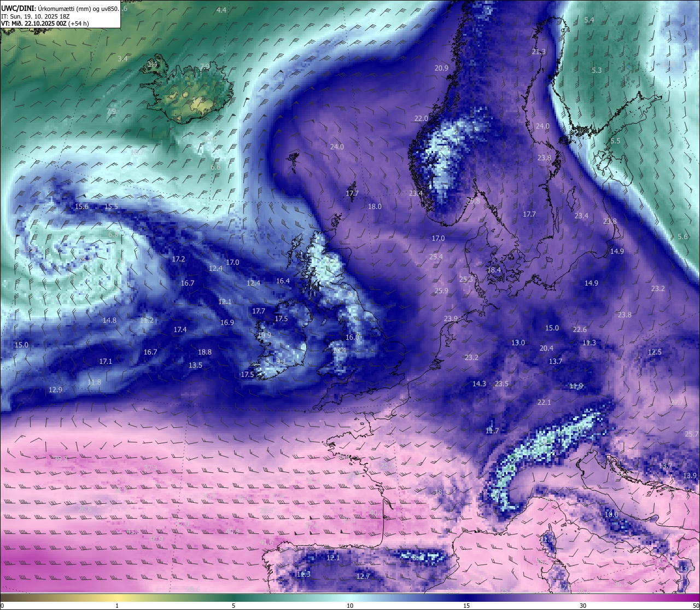Click the color scale label 30

pyautogui.click(x=583, y=606)
